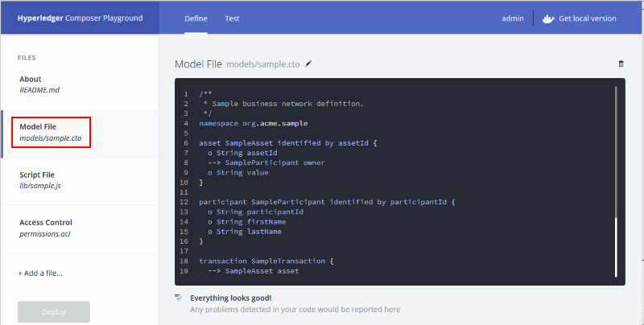
Task: Click 'Get local version' link
Action: coord(588,19)
